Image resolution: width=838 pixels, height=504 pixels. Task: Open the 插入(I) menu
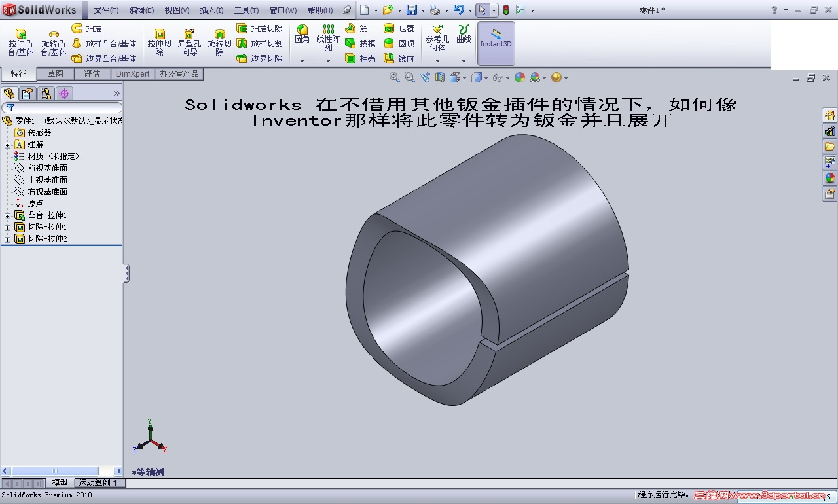click(211, 10)
